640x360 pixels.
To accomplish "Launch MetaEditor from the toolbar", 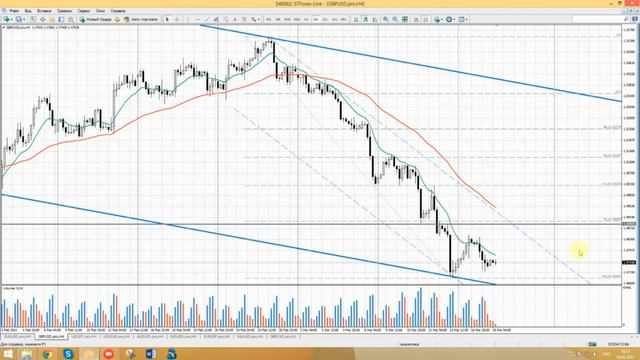I will 117,19.
